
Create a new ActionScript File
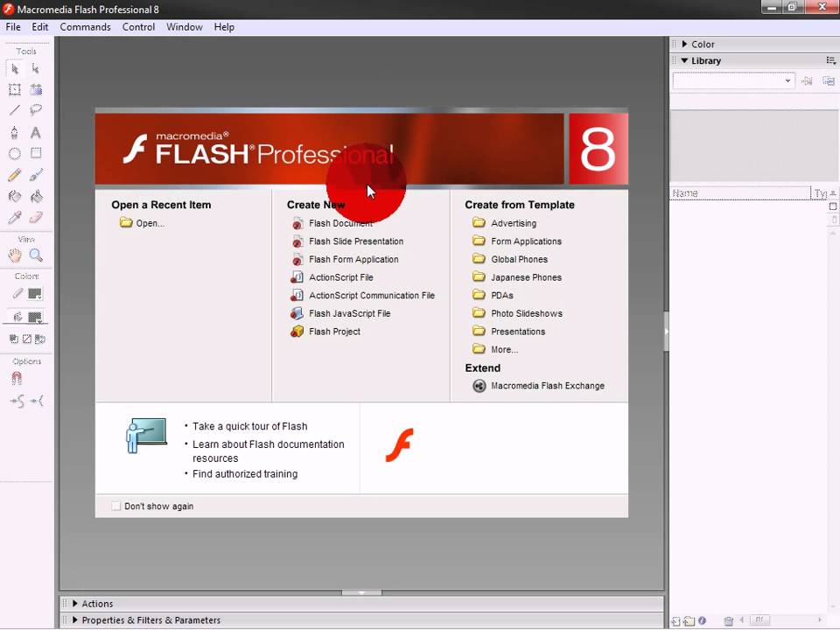(x=332, y=277)
